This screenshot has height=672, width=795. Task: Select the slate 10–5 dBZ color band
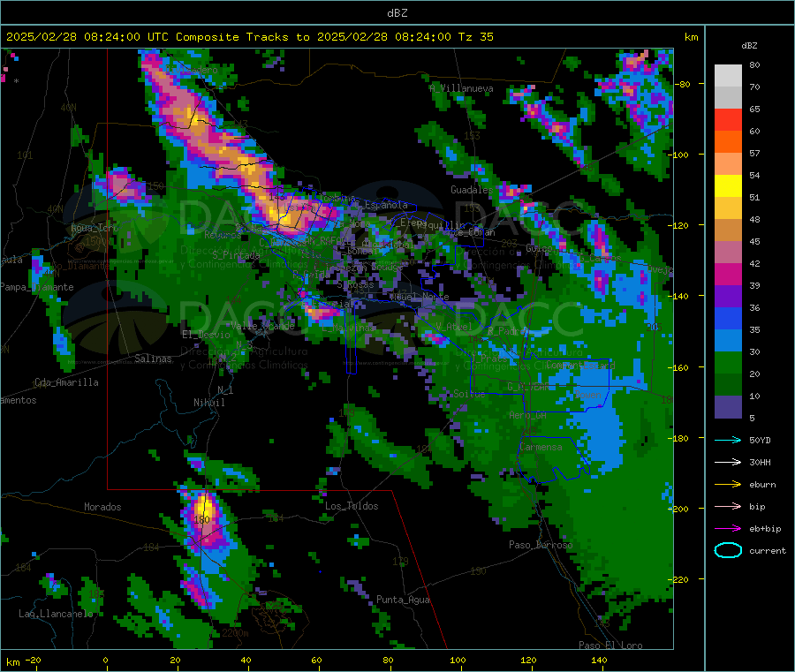(728, 407)
